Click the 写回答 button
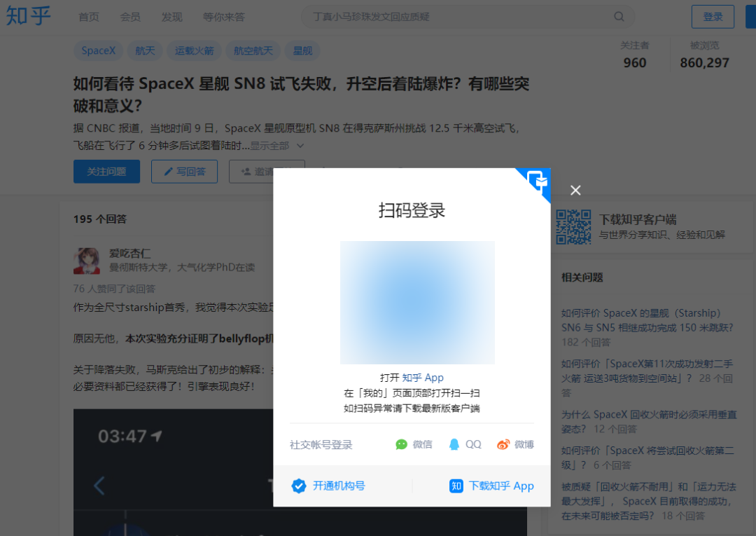This screenshot has height=536, width=756. [x=184, y=172]
